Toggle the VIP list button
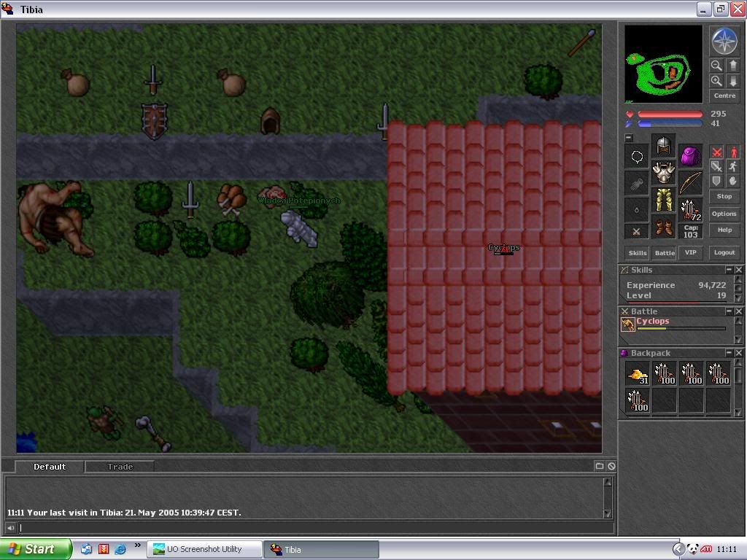Viewport: 747px width, 560px height. [x=690, y=253]
